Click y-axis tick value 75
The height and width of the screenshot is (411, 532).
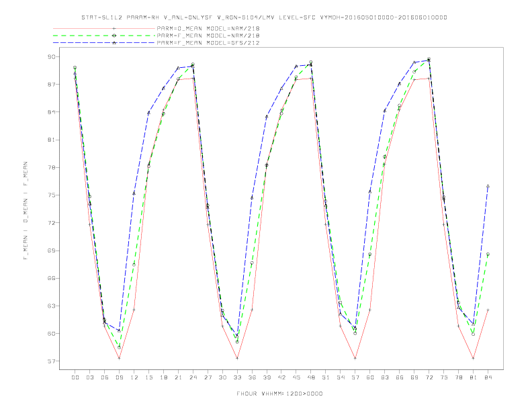pos(51,195)
